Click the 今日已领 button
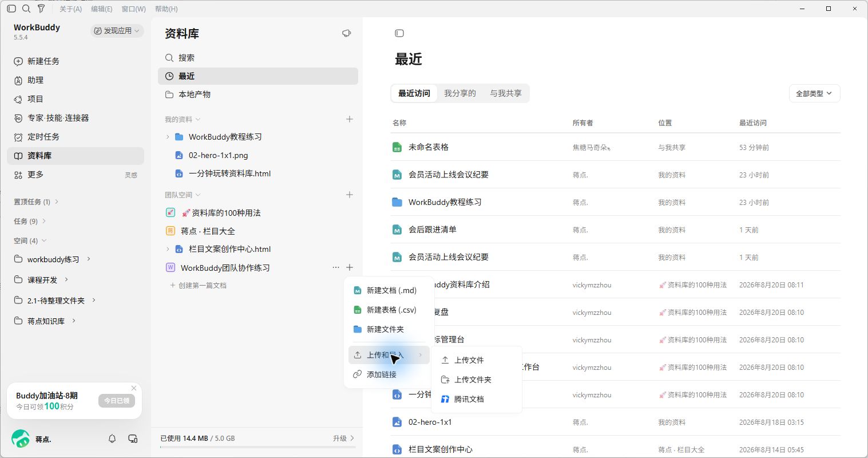 tap(117, 401)
